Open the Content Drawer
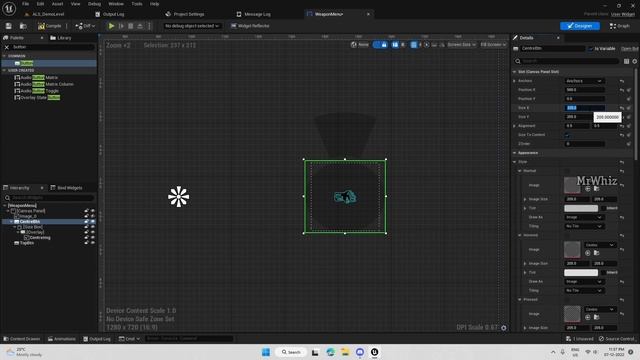Viewport: 640px width, 360px height. (22, 339)
